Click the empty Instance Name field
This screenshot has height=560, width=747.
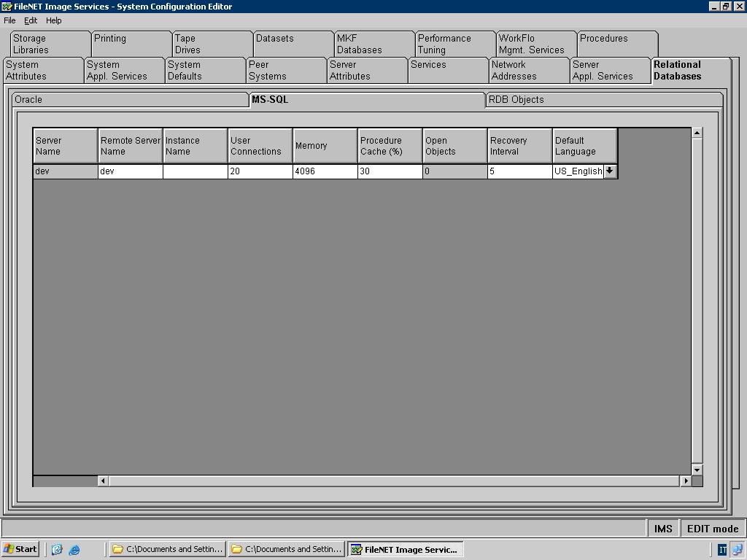(x=196, y=171)
